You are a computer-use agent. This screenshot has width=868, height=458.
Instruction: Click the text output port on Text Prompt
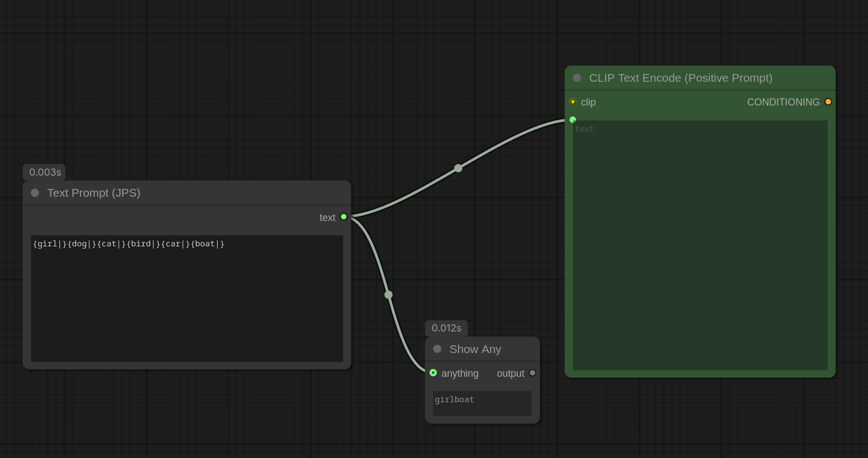(x=344, y=217)
